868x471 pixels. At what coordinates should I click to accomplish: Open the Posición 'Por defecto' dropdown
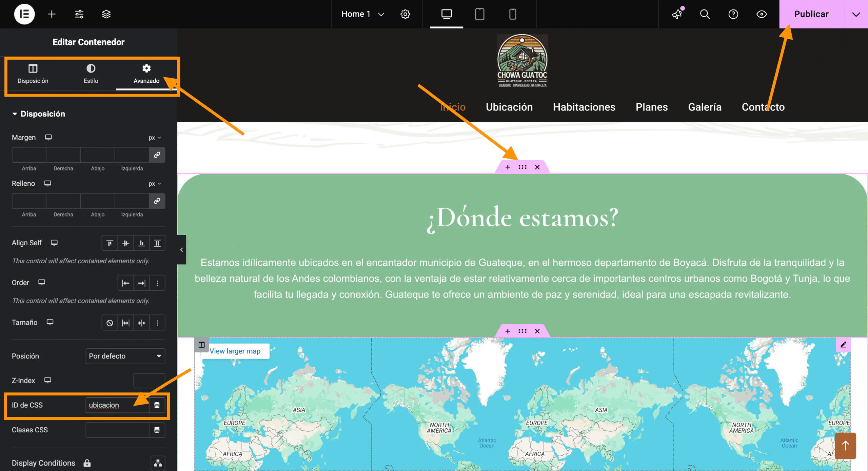tap(125, 356)
